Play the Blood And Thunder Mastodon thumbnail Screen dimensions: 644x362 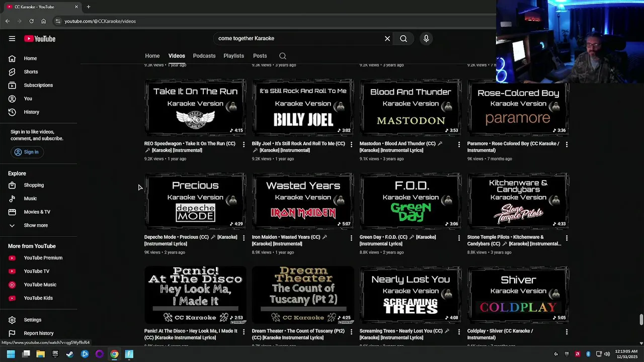(411, 107)
